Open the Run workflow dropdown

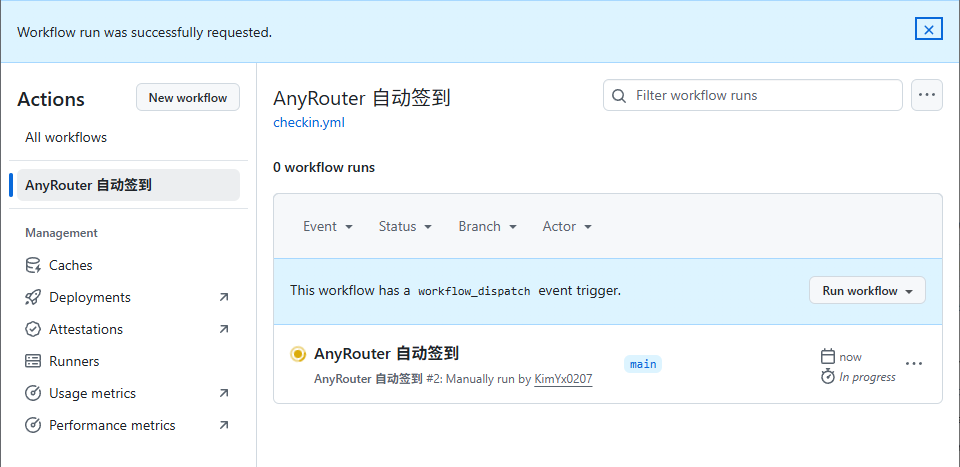pos(867,291)
